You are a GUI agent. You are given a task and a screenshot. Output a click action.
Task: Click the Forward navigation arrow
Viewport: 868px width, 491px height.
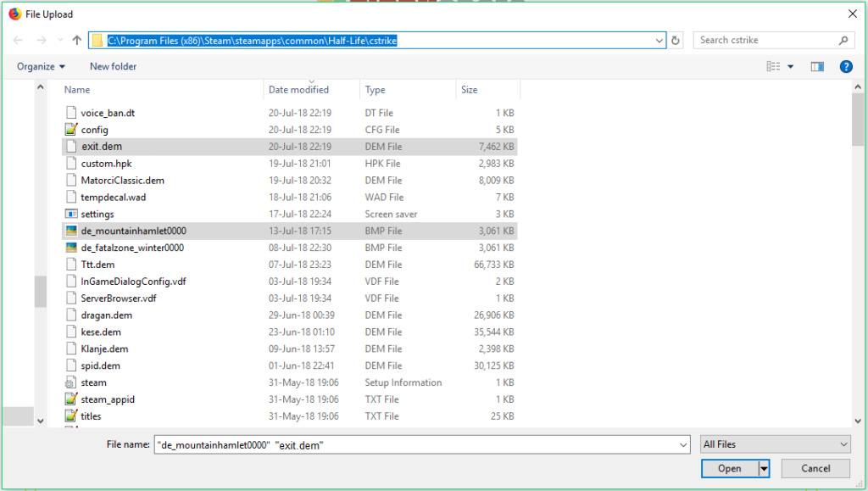tap(42, 40)
